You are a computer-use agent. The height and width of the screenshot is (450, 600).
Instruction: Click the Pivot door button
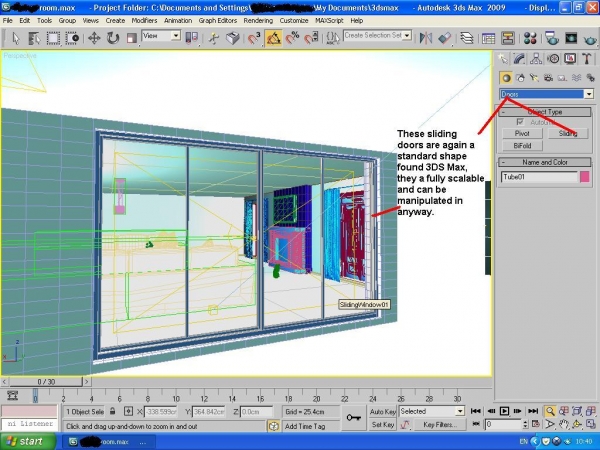[522, 133]
